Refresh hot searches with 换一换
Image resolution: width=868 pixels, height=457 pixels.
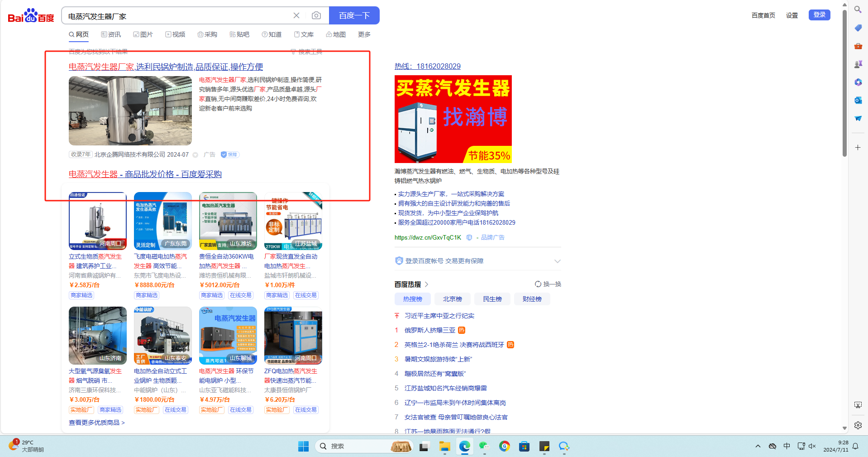[548, 284]
